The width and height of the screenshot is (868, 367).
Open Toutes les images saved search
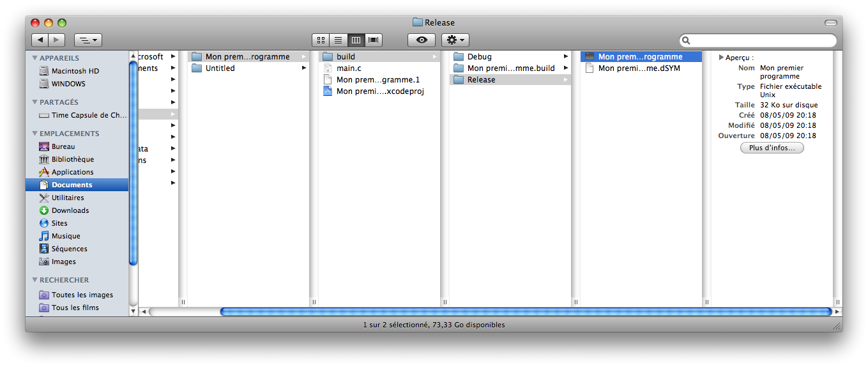[77, 295]
